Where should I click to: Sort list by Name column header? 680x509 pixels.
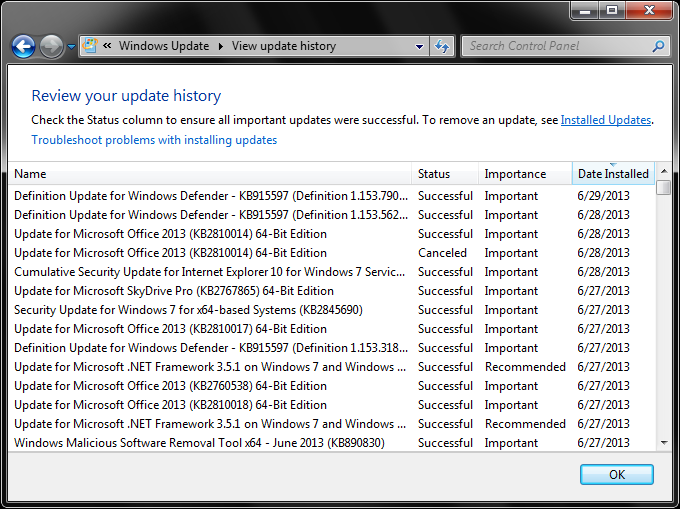pos(210,174)
